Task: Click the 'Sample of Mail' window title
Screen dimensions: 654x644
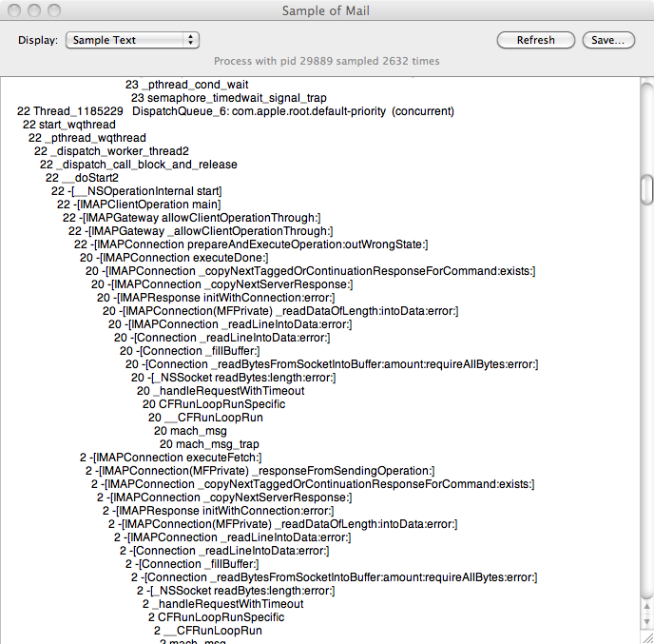Action: point(326,10)
